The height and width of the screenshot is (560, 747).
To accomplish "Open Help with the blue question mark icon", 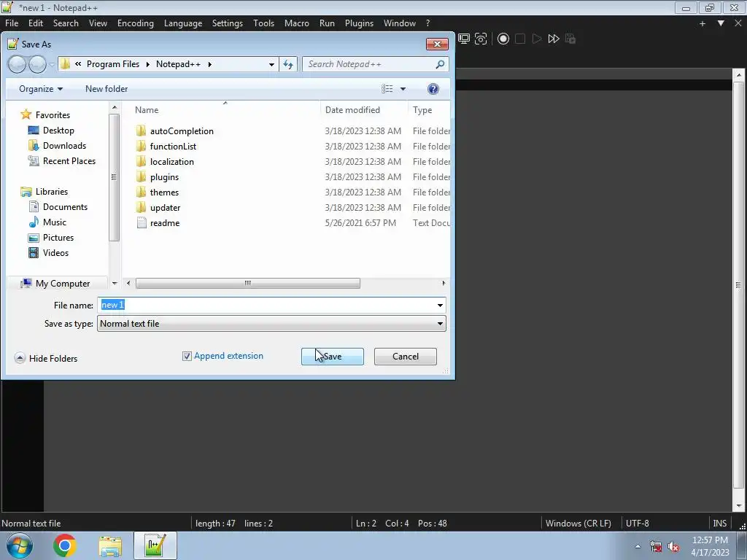I will coord(433,88).
